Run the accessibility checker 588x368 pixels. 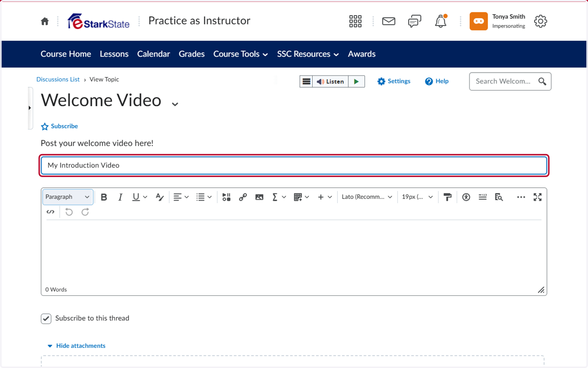(466, 197)
